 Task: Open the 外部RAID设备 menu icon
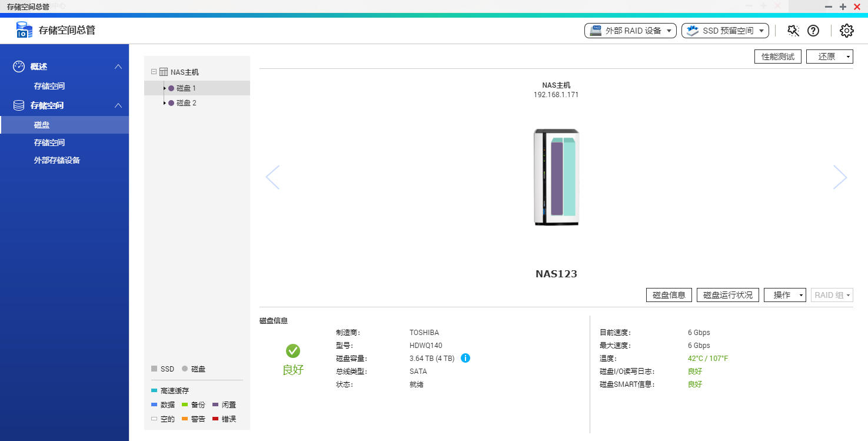pyautogui.click(x=596, y=31)
